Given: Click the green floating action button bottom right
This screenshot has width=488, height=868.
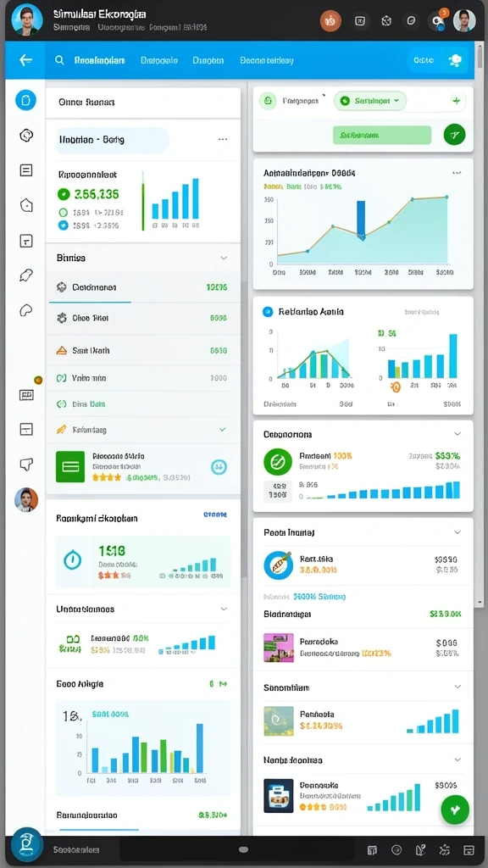Looking at the screenshot, I should (x=455, y=810).
